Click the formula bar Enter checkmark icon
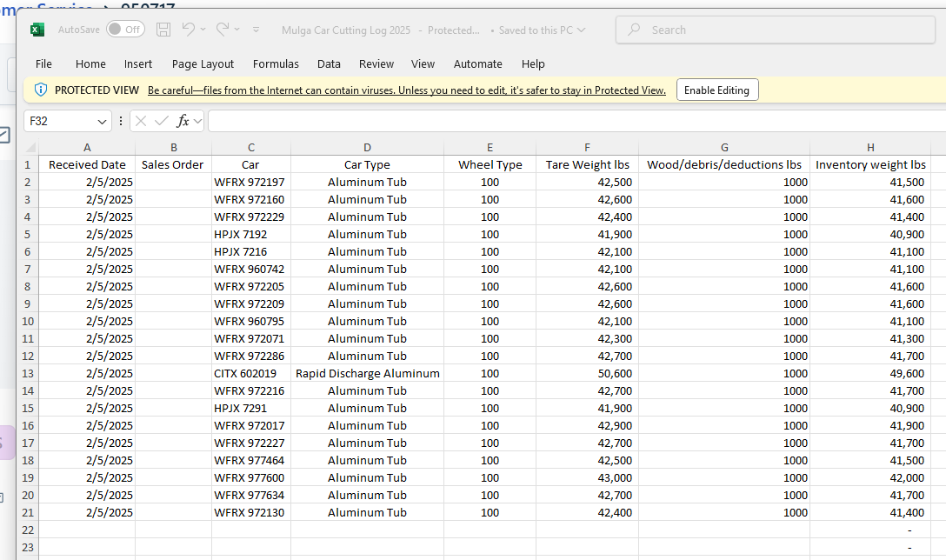This screenshot has height=560, width=946. click(x=161, y=121)
